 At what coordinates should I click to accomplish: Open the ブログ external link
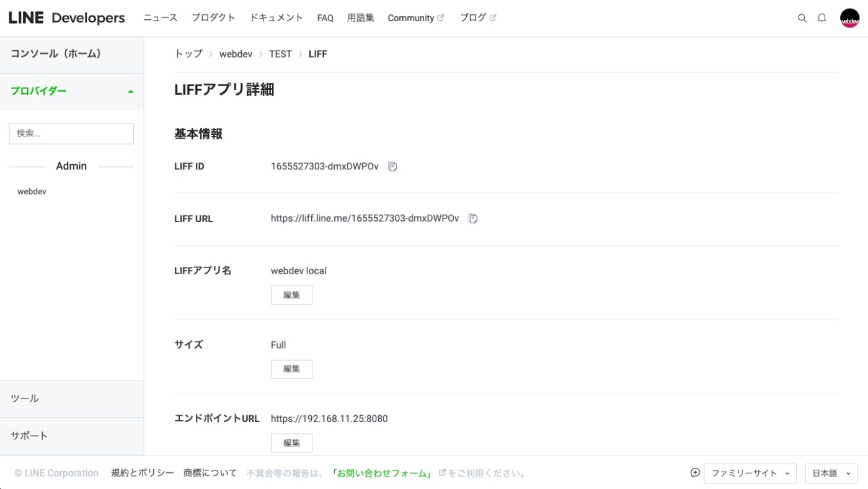[x=477, y=18]
